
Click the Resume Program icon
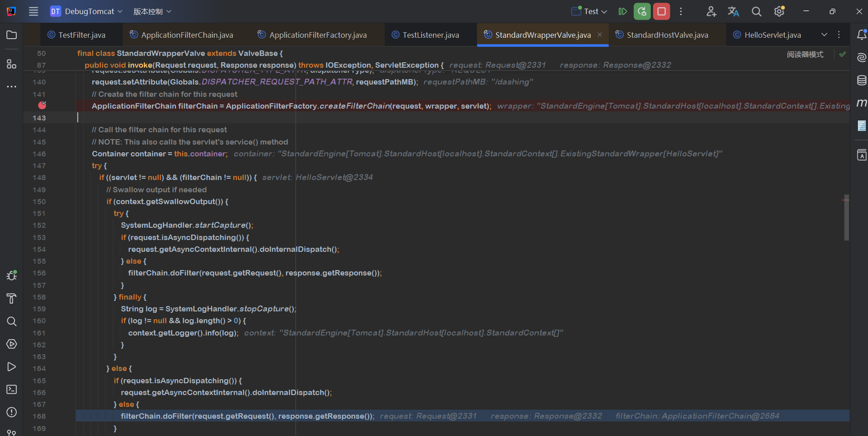click(x=622, y=11)
